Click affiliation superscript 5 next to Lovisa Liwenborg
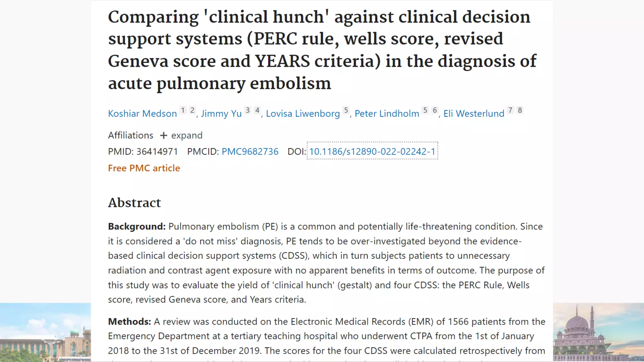Viewport: 644px width, 362px height. pyautogui.click(x=346, y=110)
